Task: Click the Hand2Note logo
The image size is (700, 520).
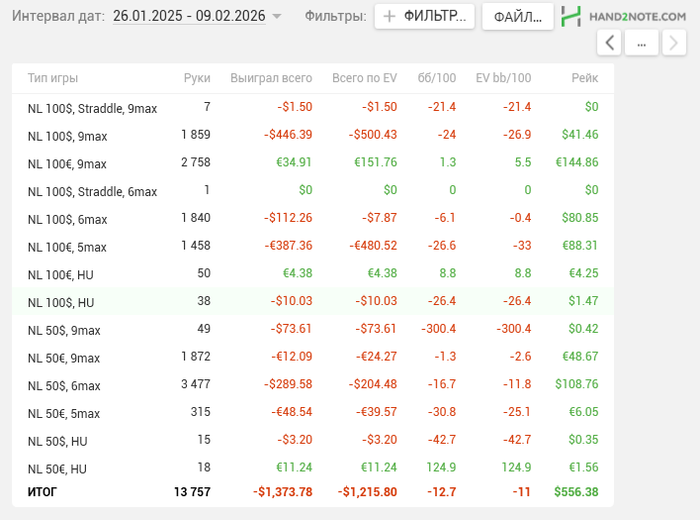Action: (x=623, y=16)
